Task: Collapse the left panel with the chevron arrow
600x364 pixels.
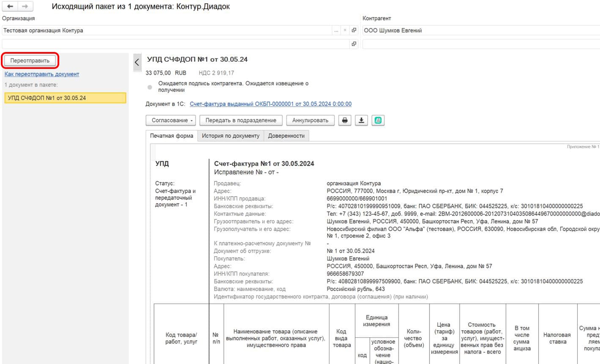Action: pos(137,63)
